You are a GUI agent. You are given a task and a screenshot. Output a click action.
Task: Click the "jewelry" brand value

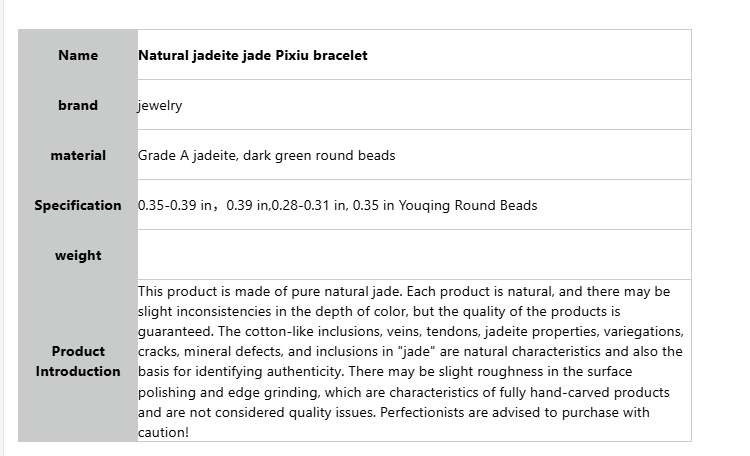tap(160, 105)
